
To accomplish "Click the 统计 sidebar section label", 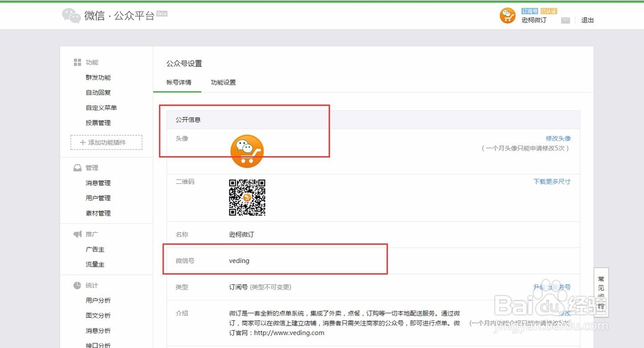I will (x=92, y=285).
